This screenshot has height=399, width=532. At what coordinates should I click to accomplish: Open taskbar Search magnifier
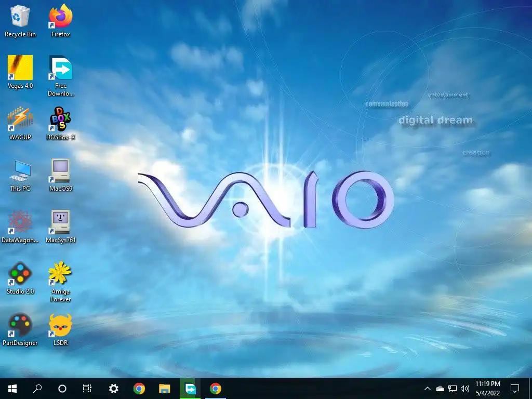tap(37, 389)
